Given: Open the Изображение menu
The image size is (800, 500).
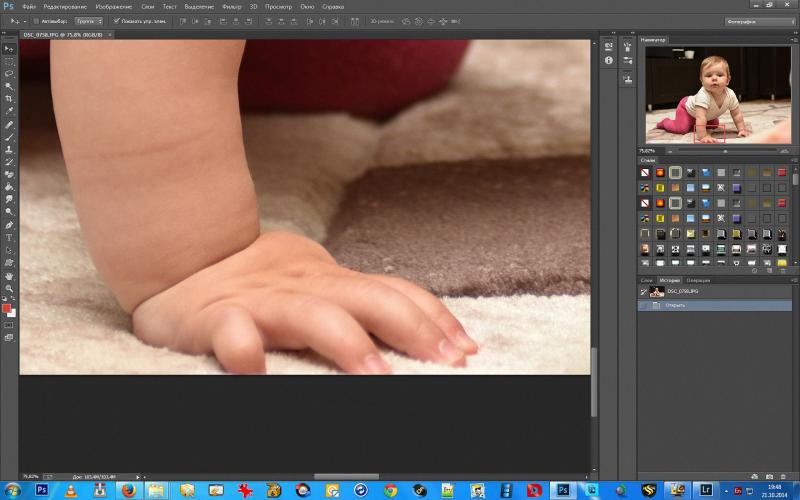Looking at the screenshot, I should pos(114,7).
